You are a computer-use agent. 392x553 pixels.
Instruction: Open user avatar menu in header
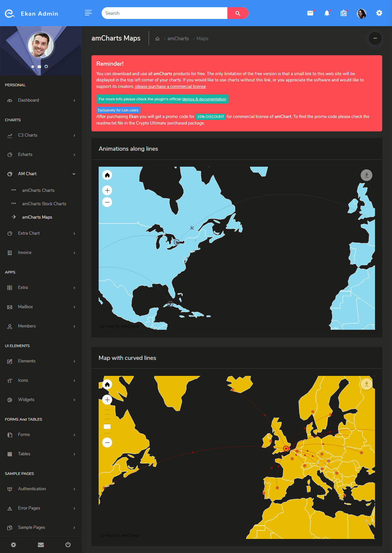(x=362, y=13)
